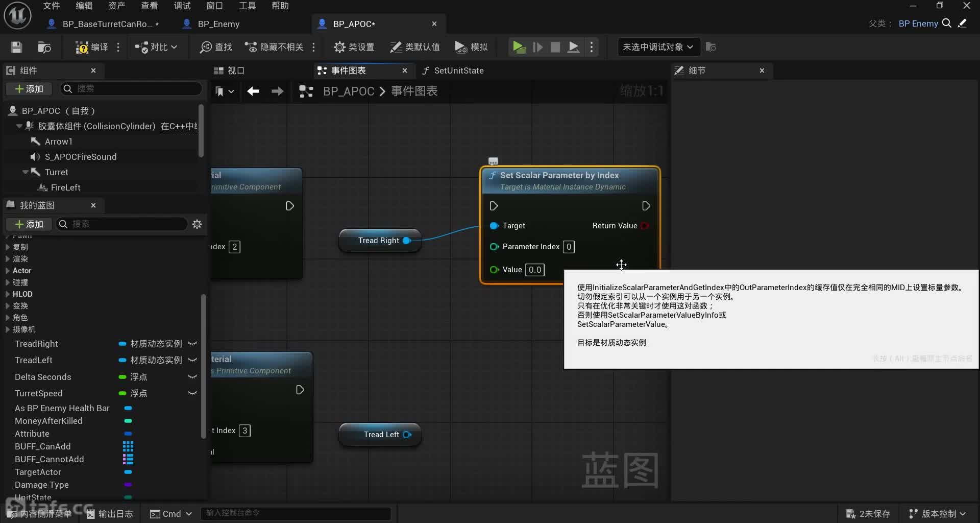Image resolution: width=980 pixels, height=523 pixels.
Task: Click the Tread Right output pin
Action: click(x=407, y=241)
